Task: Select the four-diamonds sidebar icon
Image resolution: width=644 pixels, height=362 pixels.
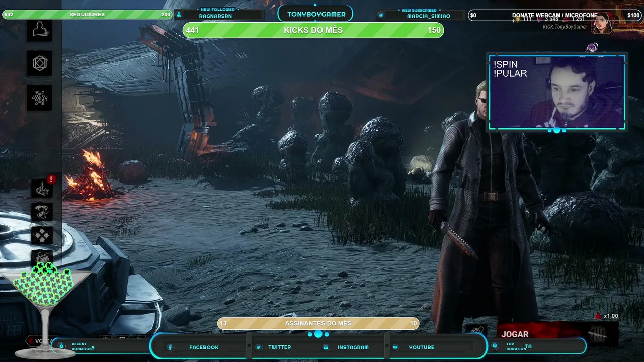Action: point(42,235)
